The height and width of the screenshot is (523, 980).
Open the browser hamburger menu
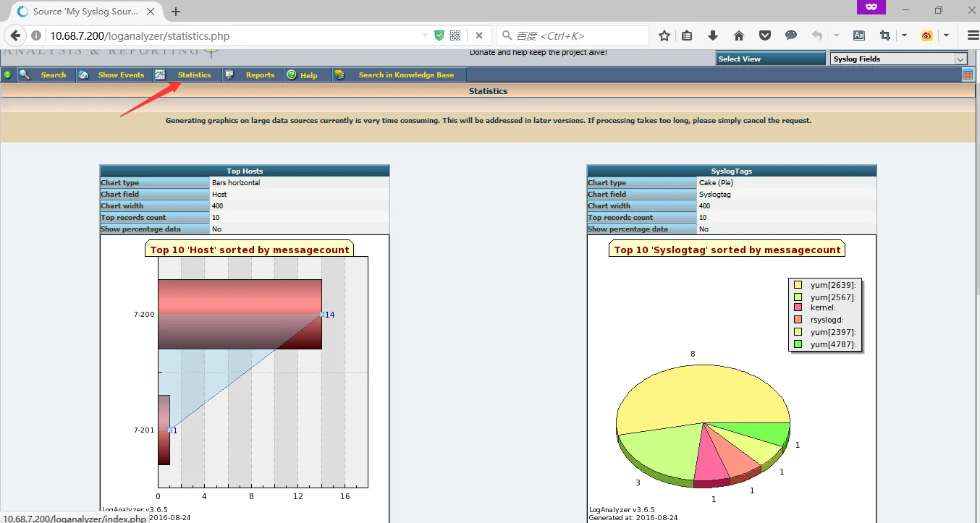(x=973, y=35)
